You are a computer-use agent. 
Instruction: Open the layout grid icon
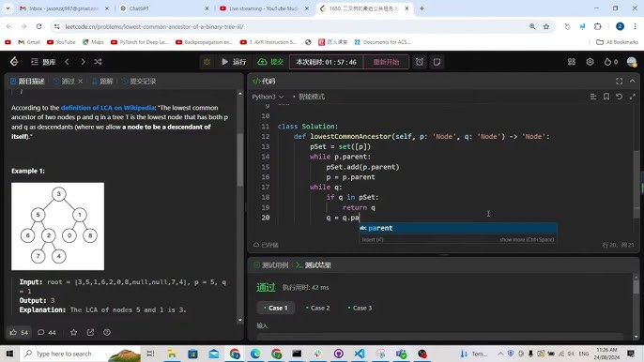coord(572,62)
